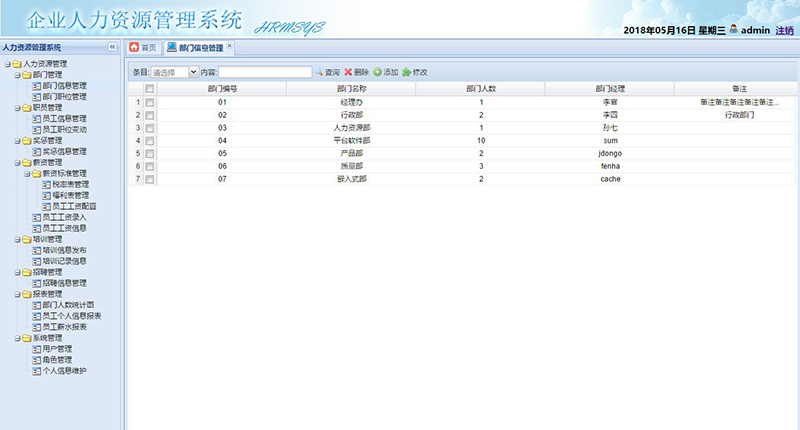Sort by the 部门人数 column header
Screen dimensions: 800x430
point(481,89)
